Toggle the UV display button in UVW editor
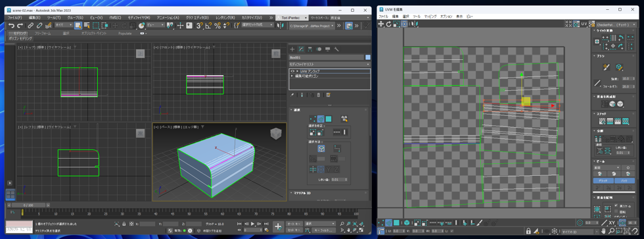644x239 pixels. coord(584,24)
